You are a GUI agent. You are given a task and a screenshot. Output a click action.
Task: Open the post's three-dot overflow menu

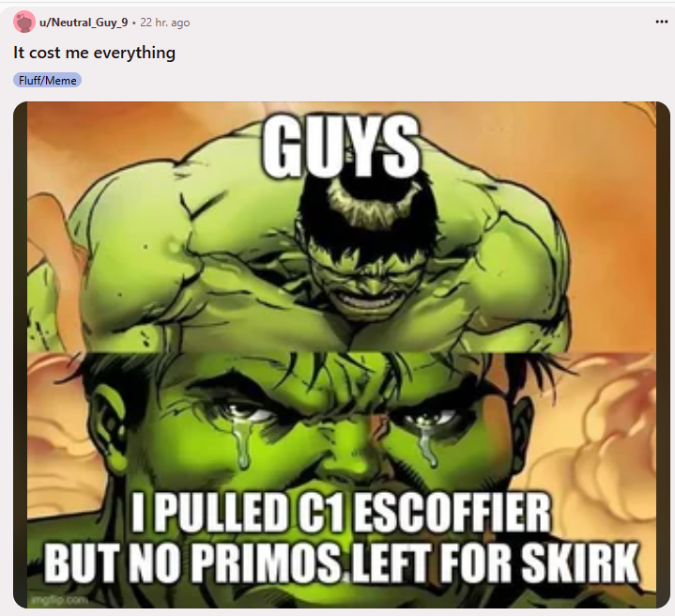[661, 22]
